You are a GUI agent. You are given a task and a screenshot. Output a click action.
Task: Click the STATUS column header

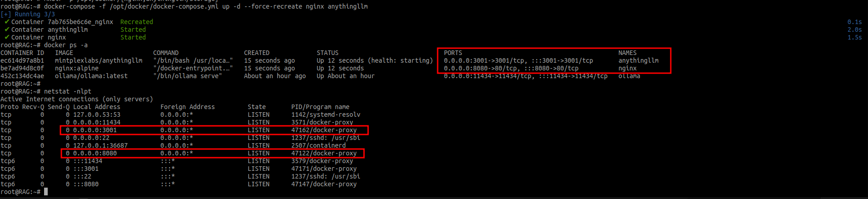(328, 53)
